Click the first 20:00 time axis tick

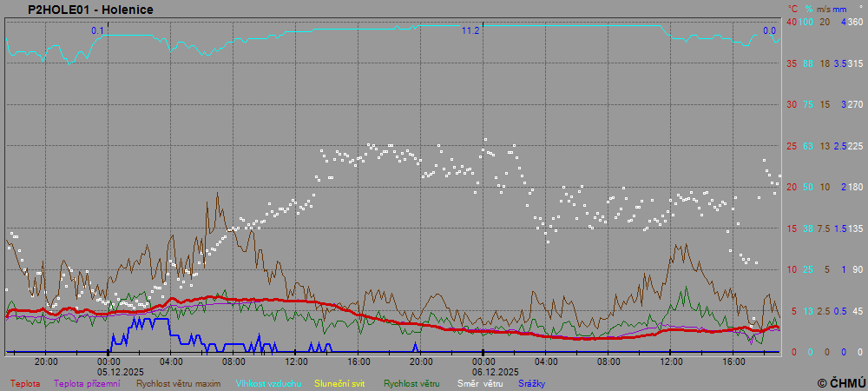coord(45,361)
